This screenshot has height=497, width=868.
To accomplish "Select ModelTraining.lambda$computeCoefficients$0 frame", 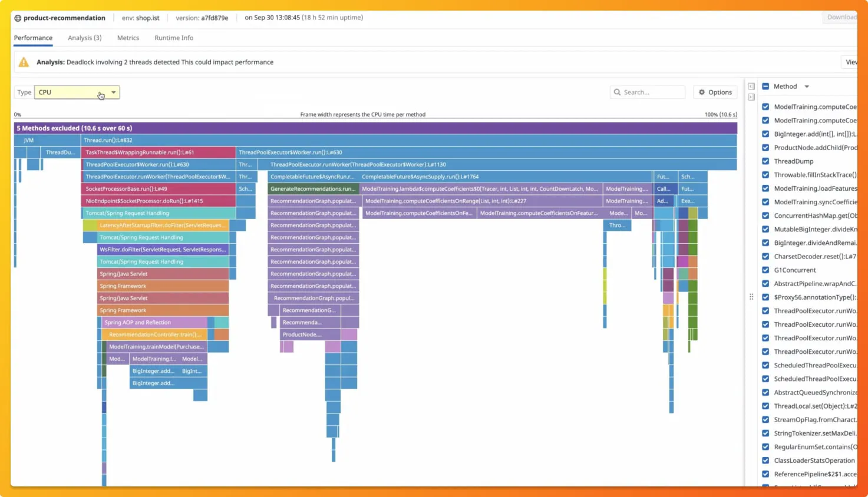I will click(481, 189).
